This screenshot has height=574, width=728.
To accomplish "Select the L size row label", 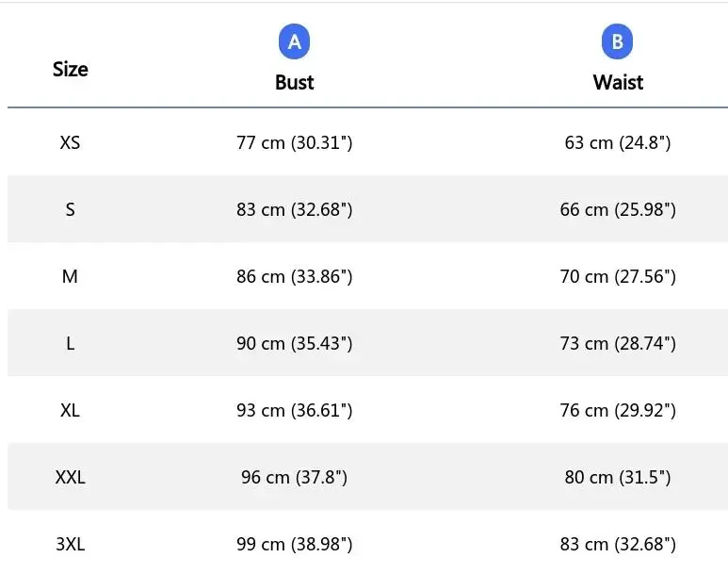I will point(71,344).
